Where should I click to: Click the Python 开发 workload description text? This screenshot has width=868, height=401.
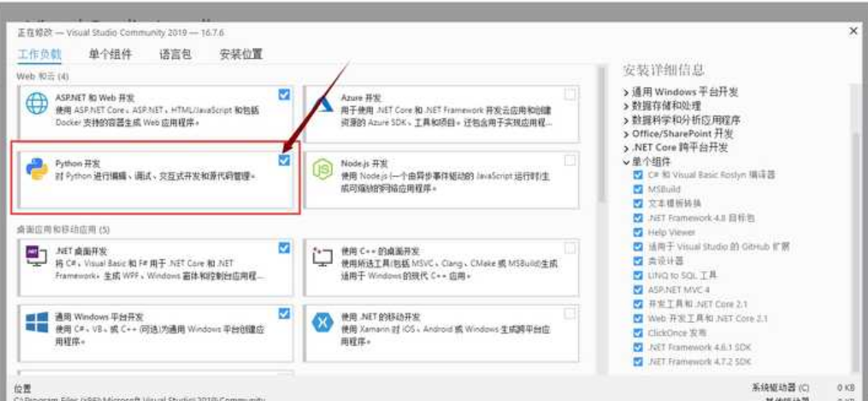156,177
